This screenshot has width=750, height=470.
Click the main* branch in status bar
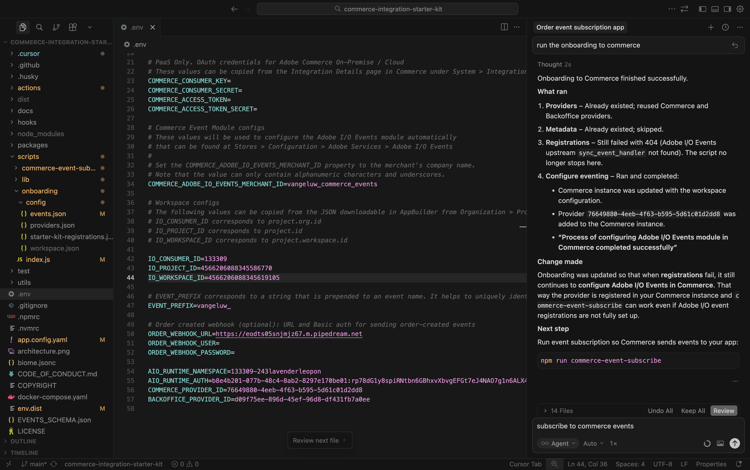pos(34,464)
